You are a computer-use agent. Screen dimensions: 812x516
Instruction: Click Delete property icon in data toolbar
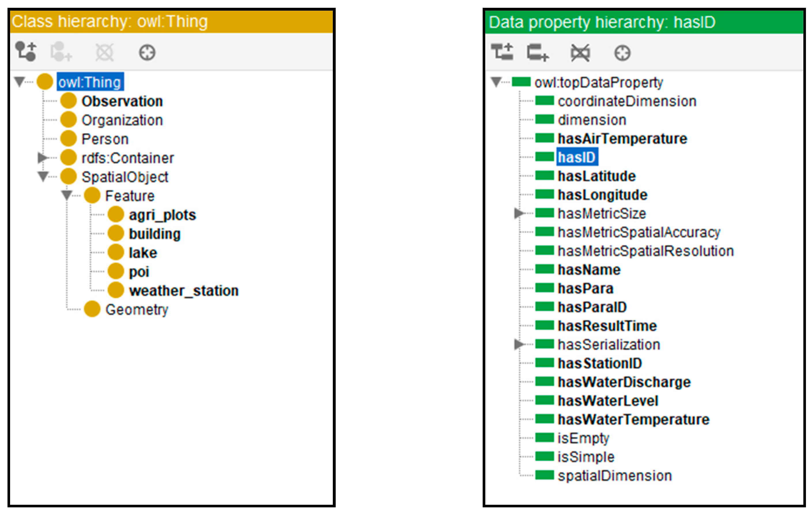point(580,53)
